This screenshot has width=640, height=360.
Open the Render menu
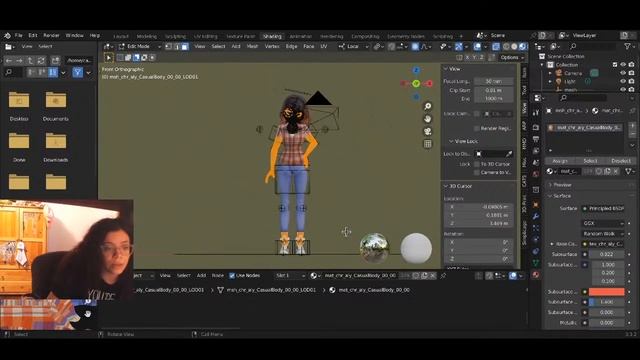pos(51,36)
